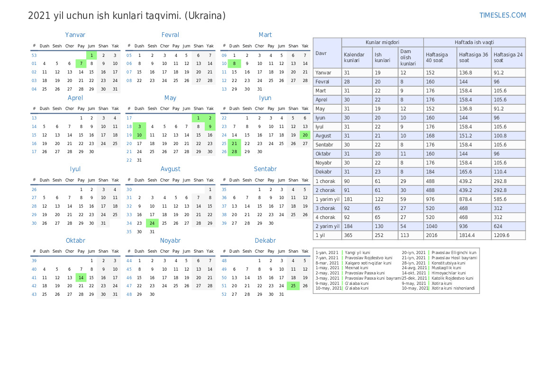554x392 pixels.
Task: Click the 'Haftada ish vaqti' table header
Action: (474, 42)
